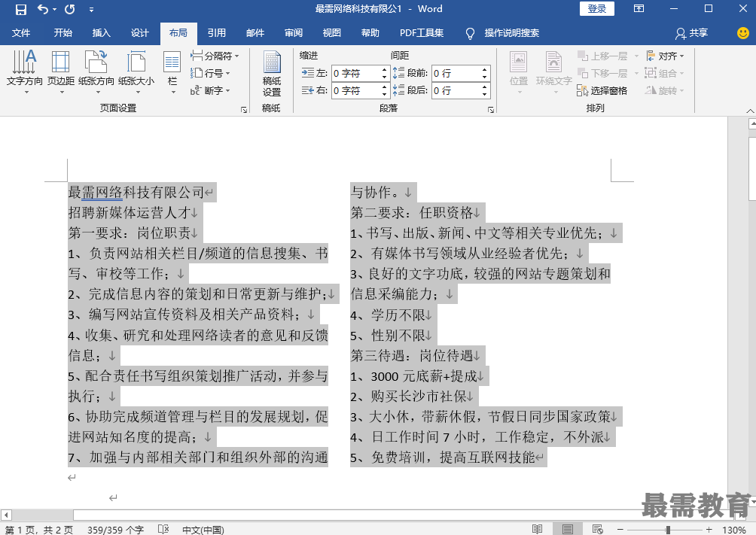This screenshot has height=535, width=756.
Task: Open Ribbon Display Options icon
Action: (x=639, y=9)
